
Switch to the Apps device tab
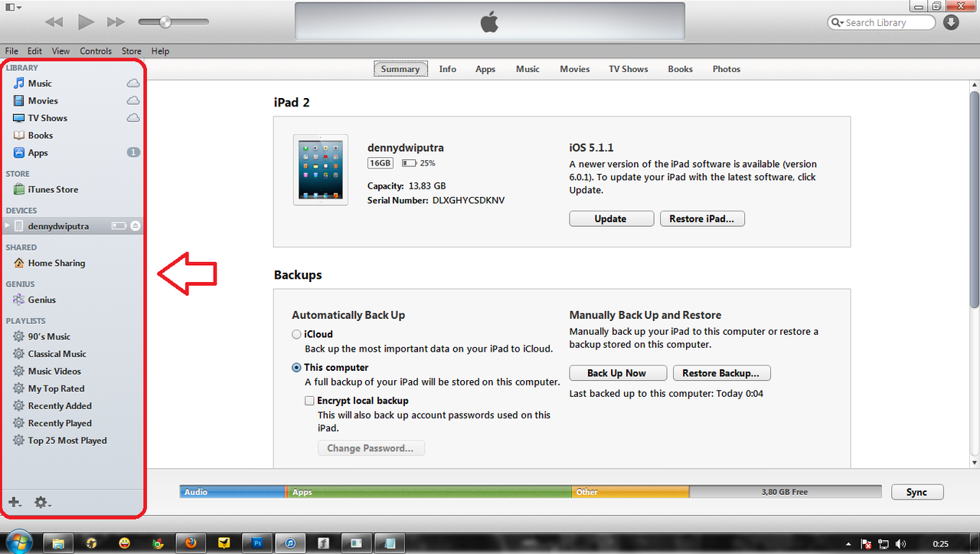click(x=485, y=69)
